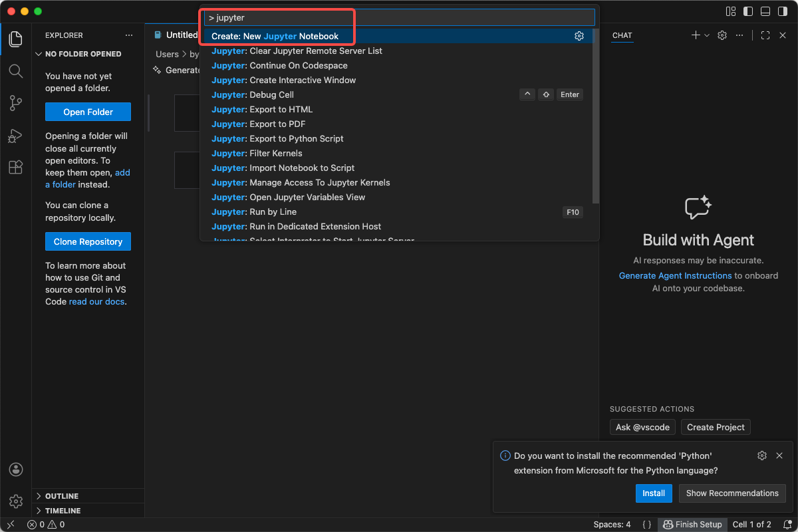Toggle the secondary side bar layout button
This screenshot has height=532, width=798.
[783, 11]
